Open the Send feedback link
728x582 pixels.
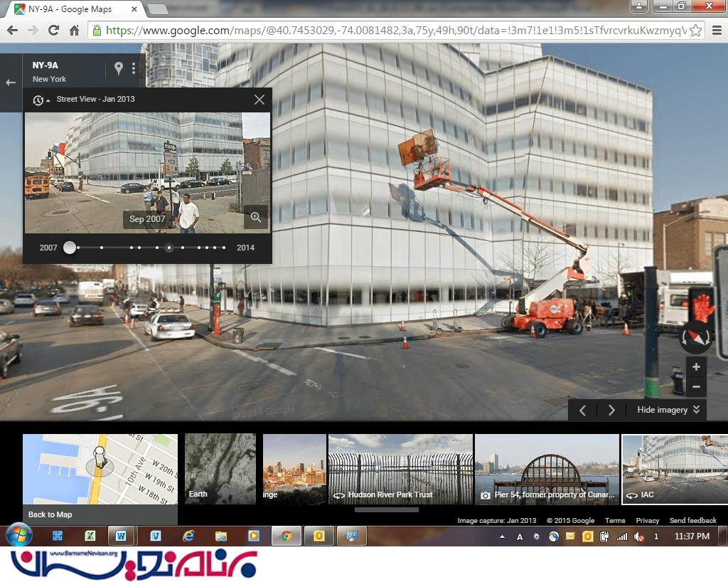point(692,521)
